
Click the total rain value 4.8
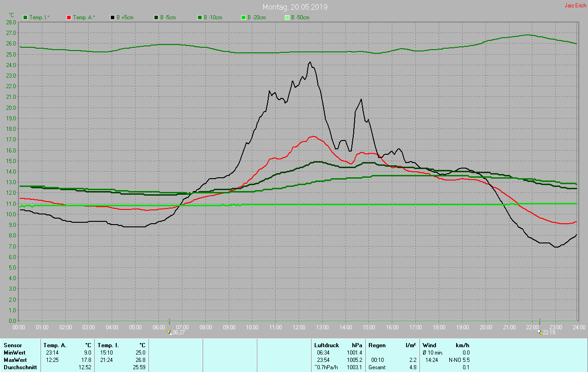[413, 367]
